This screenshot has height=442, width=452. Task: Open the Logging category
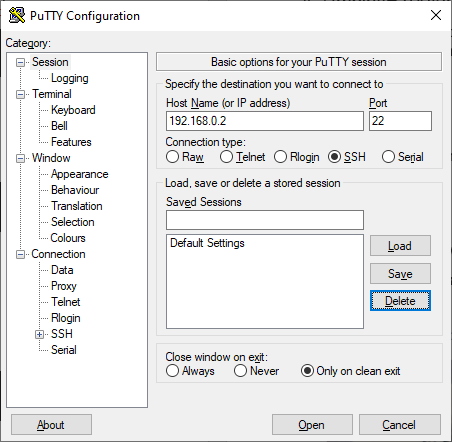tap(70, 78)
